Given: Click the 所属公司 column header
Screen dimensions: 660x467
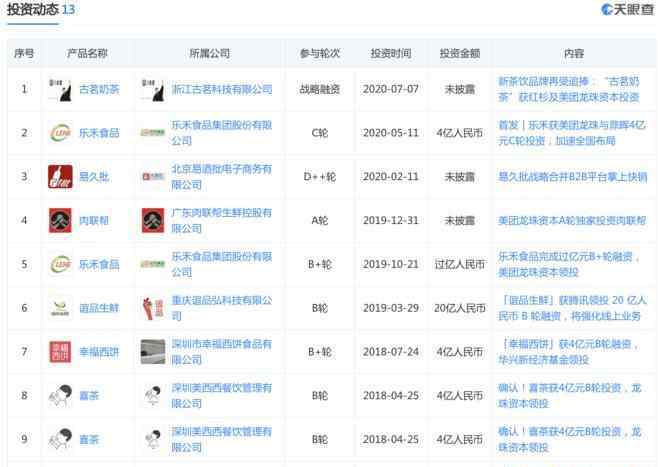Looking at the screenshot, I should (x=210, y=53).
